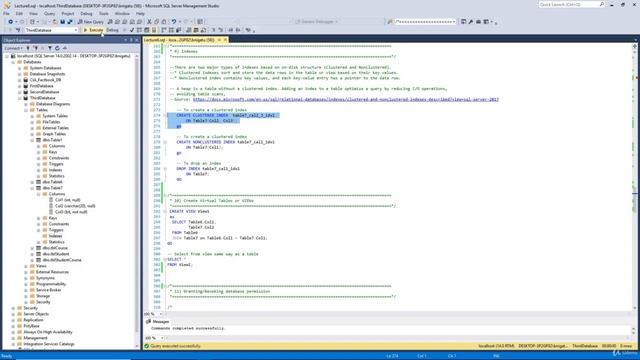640x360 pixels.
Task: Click the Copy icon in toolbar
Action: click(156, 22)
